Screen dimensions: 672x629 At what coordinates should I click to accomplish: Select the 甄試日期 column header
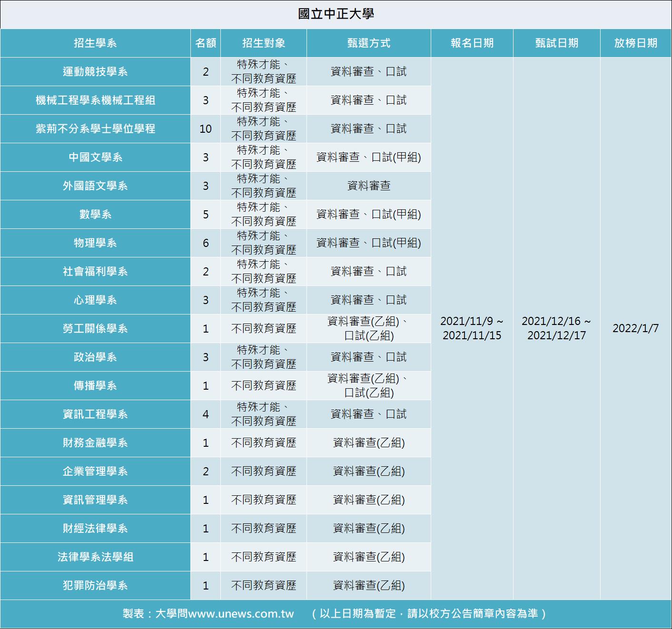pos(557,43)
